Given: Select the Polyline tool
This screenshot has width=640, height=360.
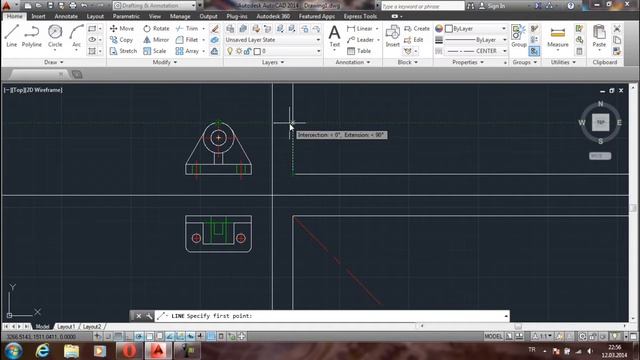Looking at the screenshot, I should pyautogui.click(x=31, y=36).
